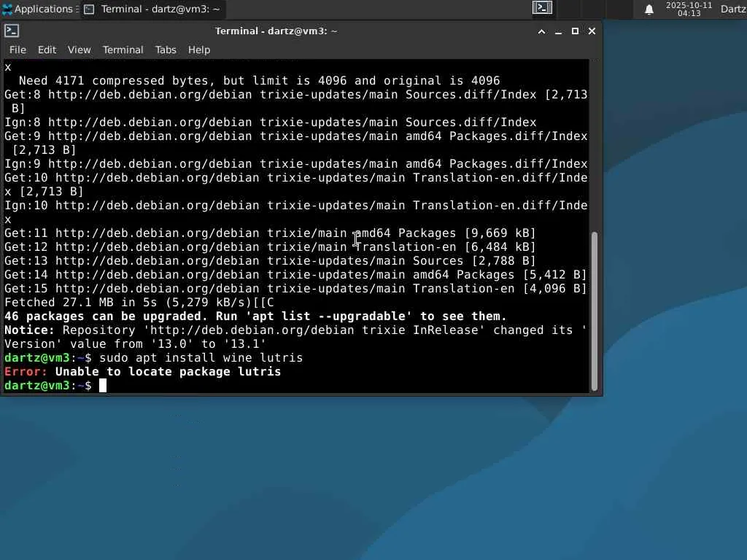Open the notification bell icon
The width and height of the screenshot is (747, 560).
(x=649, y=9)
